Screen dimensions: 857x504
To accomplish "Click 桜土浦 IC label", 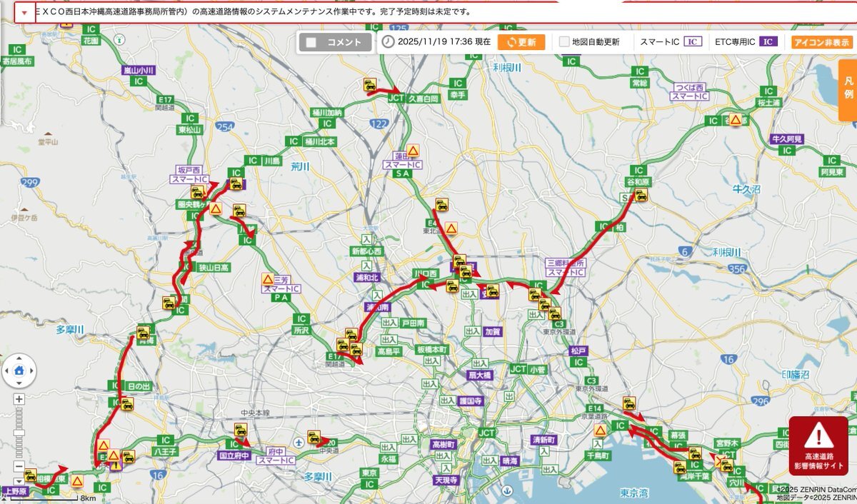I will click(x=768, y=103).
